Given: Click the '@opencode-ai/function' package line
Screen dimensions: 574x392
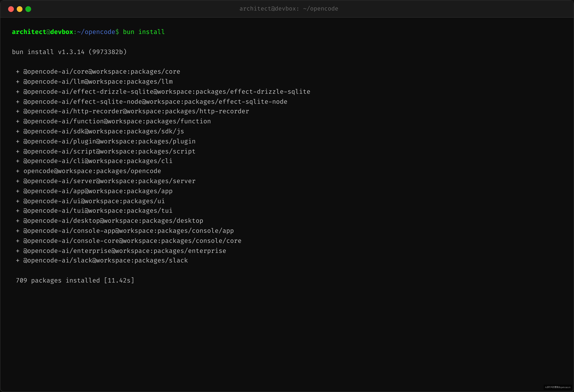Looking at the screenshot, I should tap(113, 121).
